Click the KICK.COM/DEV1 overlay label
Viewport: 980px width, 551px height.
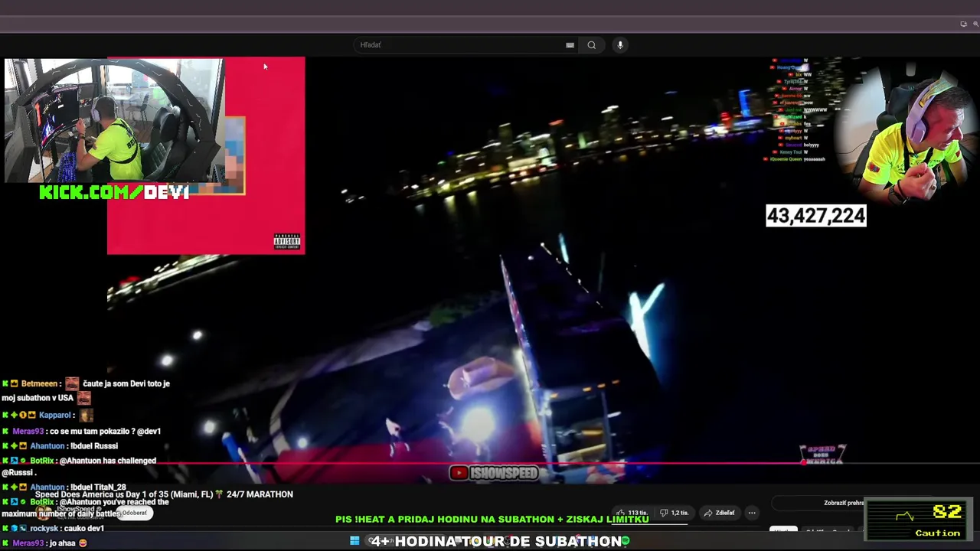click(x=114, y=192)
